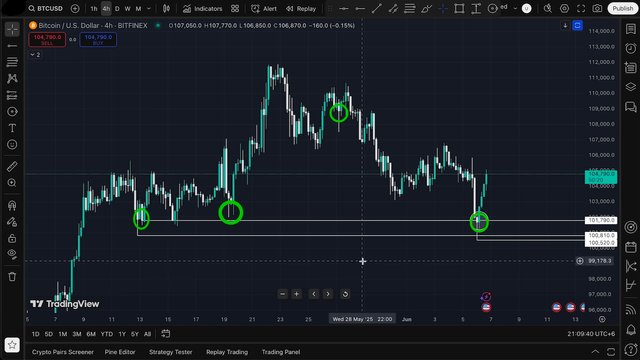Open the chart patterns tool
This screenshot has height=360, width=640.
[12, 78]
